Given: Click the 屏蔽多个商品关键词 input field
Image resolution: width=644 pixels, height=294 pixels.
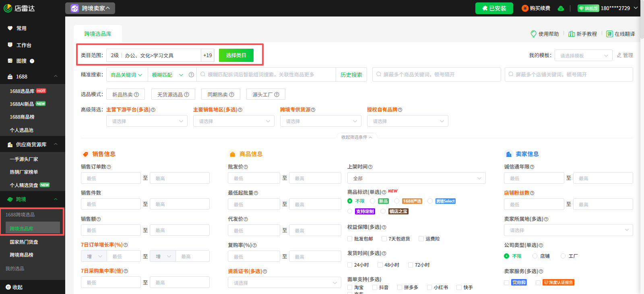Looking at the screenshot, I should pos(437,74).
